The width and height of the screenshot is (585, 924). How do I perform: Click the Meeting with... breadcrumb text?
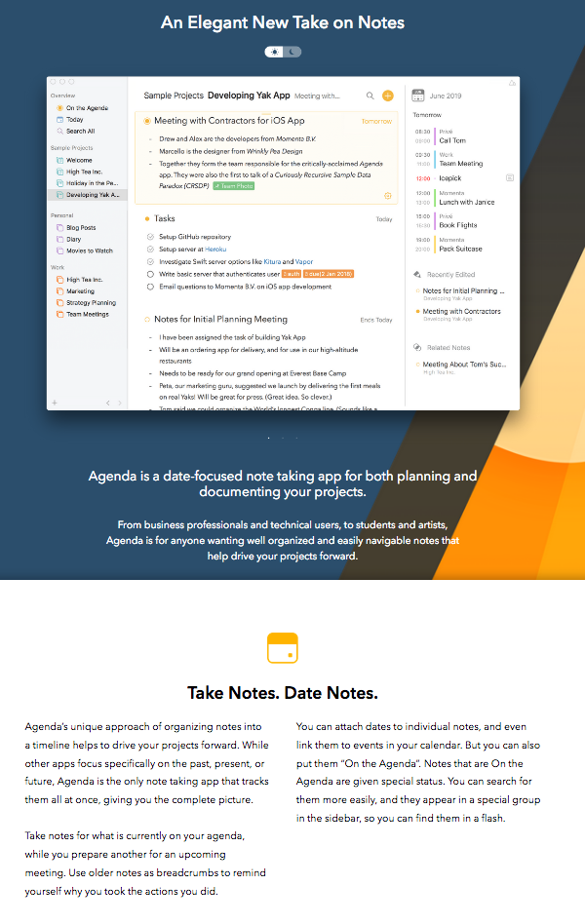pos(317,96)
